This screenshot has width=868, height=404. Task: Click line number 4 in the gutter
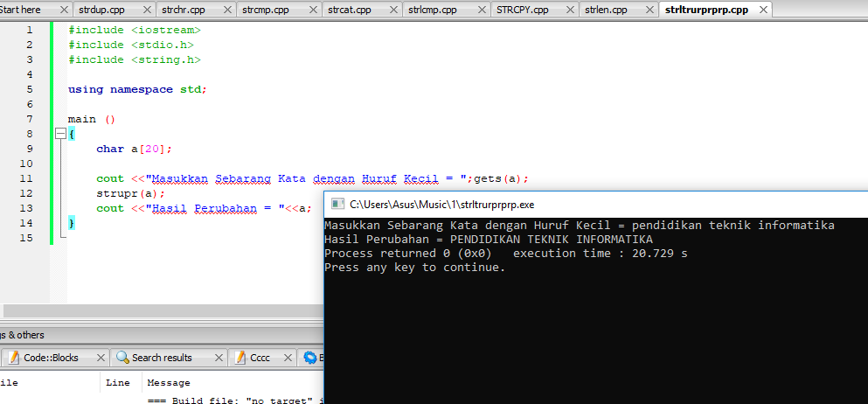pos(29,74)
